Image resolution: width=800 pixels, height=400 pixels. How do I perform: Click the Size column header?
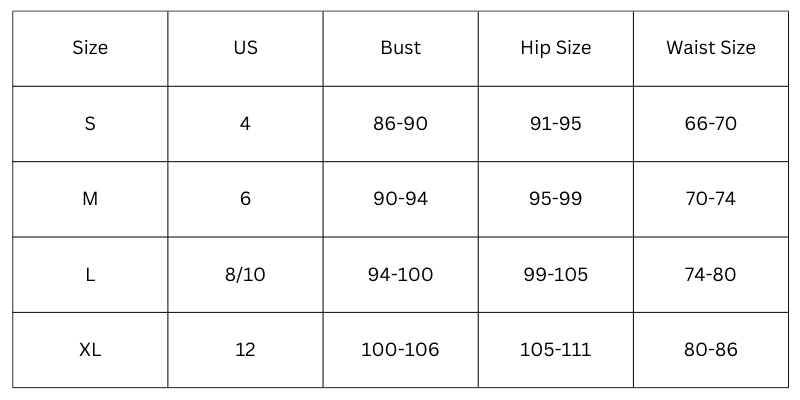[90, 48]
